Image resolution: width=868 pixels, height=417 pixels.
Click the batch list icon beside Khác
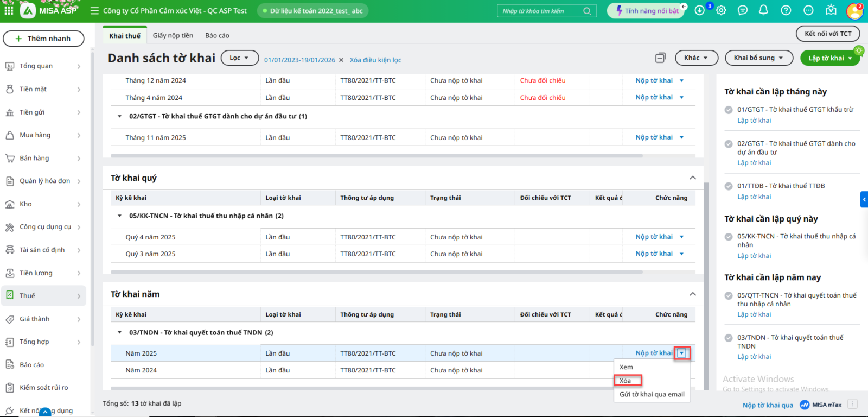(x=660, y=58)
